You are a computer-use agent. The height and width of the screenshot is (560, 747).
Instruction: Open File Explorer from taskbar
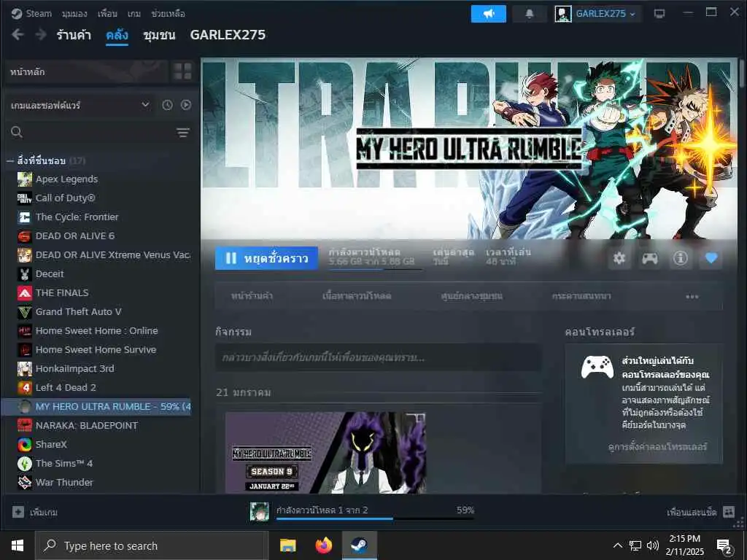(287, 545)
